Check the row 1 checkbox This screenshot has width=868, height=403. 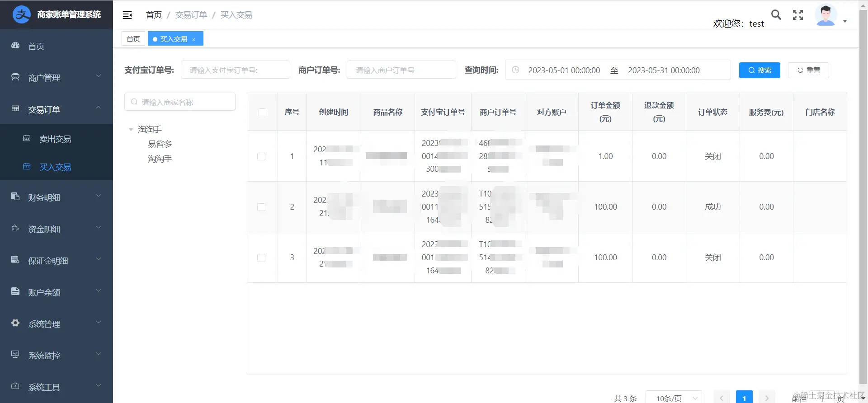[261, 156]
